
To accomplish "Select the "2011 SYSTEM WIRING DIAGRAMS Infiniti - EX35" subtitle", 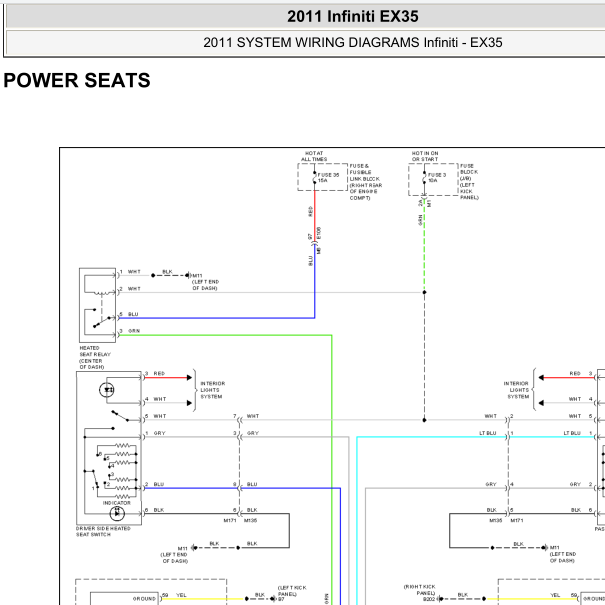I will tap(352, 42).
